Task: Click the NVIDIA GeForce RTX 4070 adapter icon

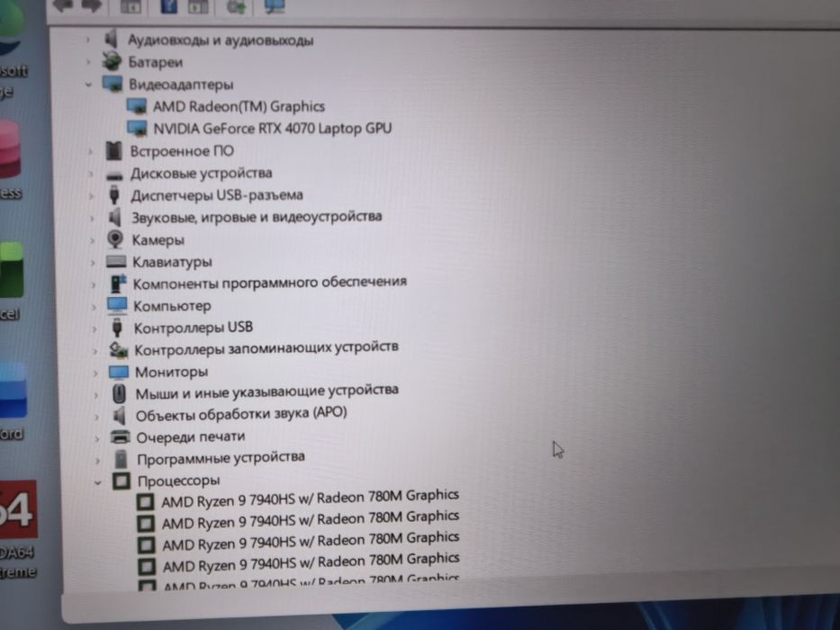Action: (x=137, y=128)
